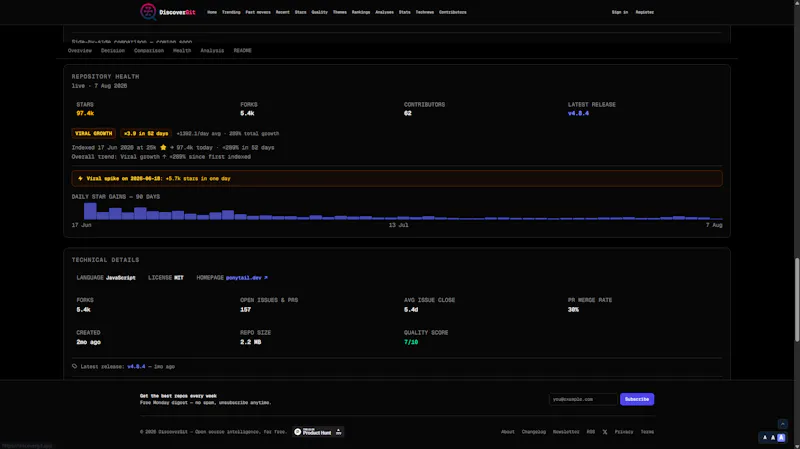Viewport: 800px width, 449px height.
Task: Click the quality score 7/10
Action: point(411,342)
